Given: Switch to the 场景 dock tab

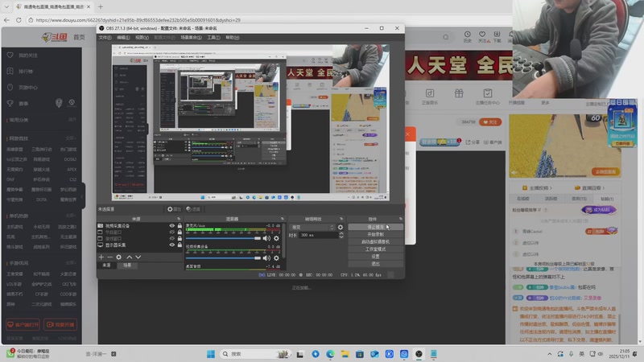Looking at the screenshot, I should pyautogui.click(x=127, y=265).
